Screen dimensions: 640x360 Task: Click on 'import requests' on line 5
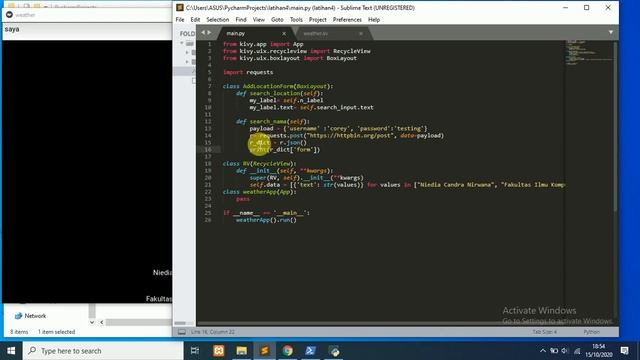pos(248,72)
